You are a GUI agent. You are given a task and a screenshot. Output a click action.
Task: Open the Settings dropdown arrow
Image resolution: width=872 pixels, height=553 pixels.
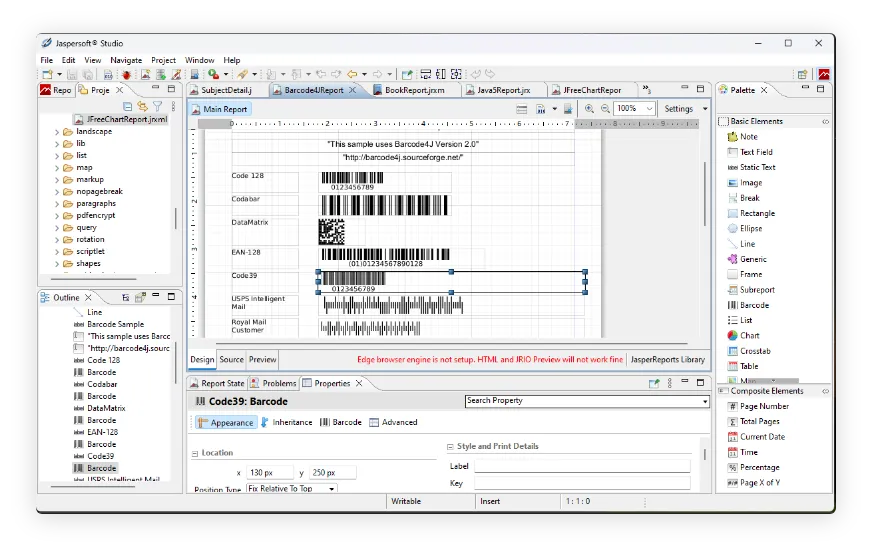[x=705, y=109]
